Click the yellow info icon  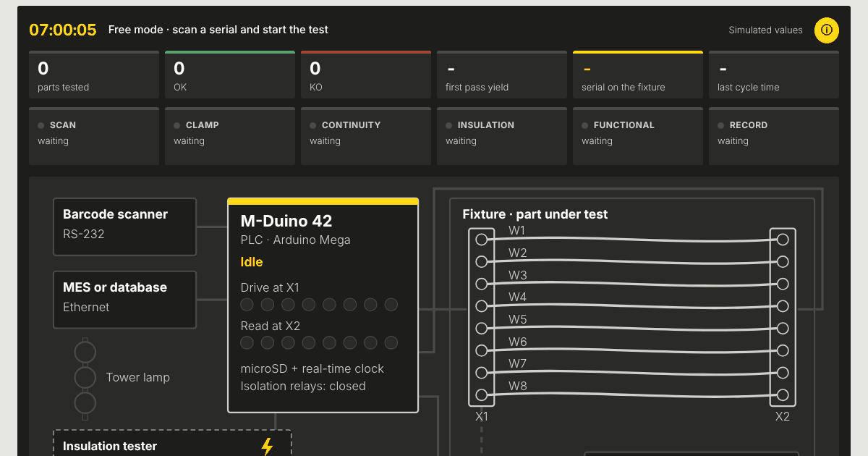[827, 30]
